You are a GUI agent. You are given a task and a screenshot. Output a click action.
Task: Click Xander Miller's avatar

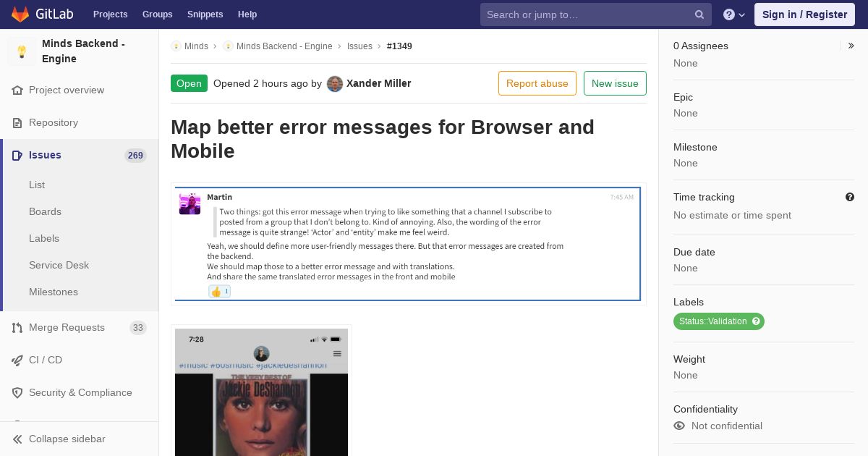coord(335,84)
